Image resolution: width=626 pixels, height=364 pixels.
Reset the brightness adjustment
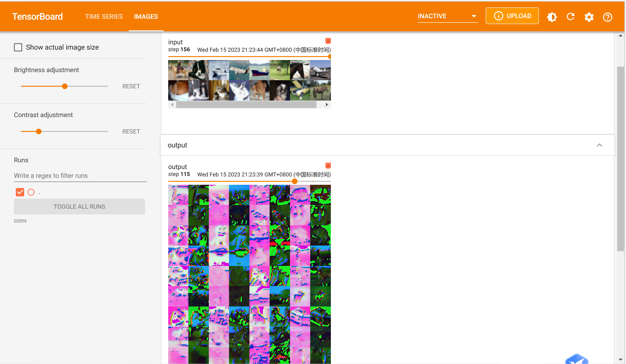[131, 86]
